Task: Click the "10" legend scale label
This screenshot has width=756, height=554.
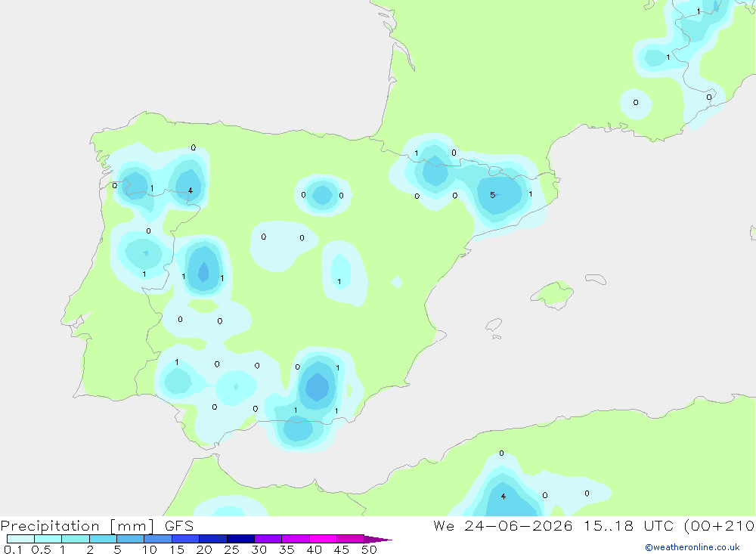Action: tap(150, 549)
